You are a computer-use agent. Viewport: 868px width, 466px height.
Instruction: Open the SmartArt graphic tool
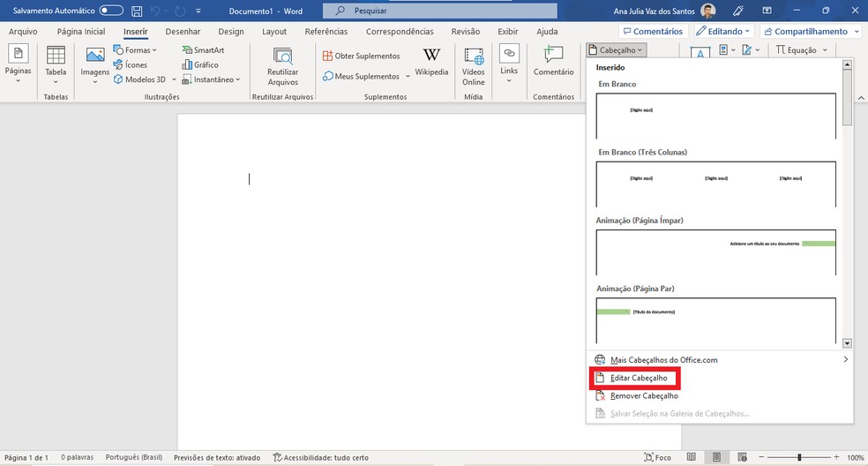[203, 50]
